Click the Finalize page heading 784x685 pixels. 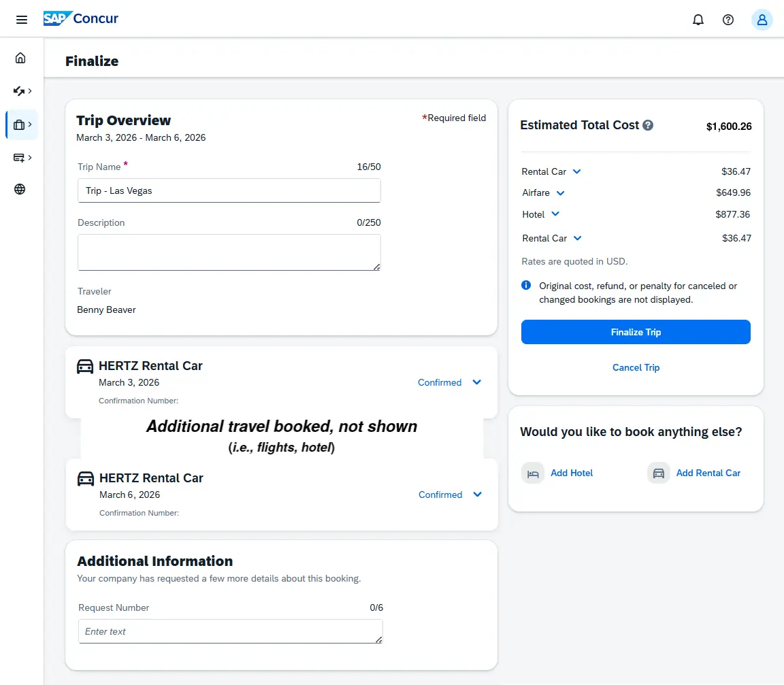pos(92,61)
